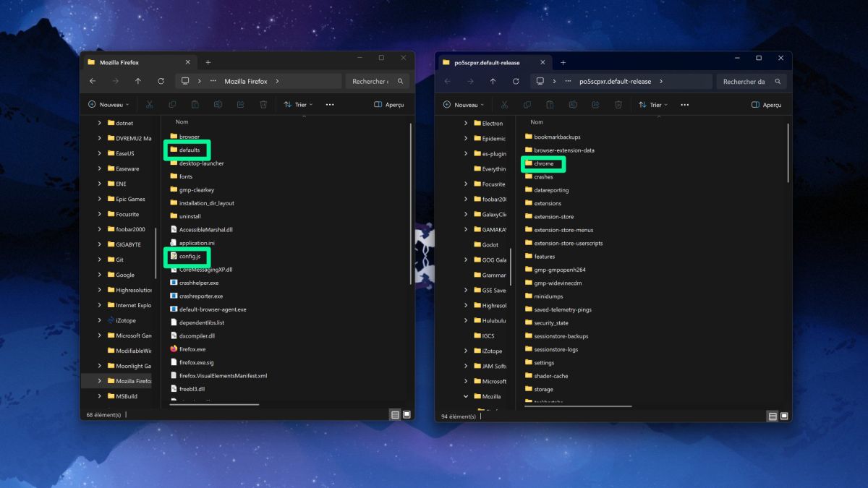
Task: Open the Nouveau dropdown in Mozilla Firefox window
Action: click(109, 105)
